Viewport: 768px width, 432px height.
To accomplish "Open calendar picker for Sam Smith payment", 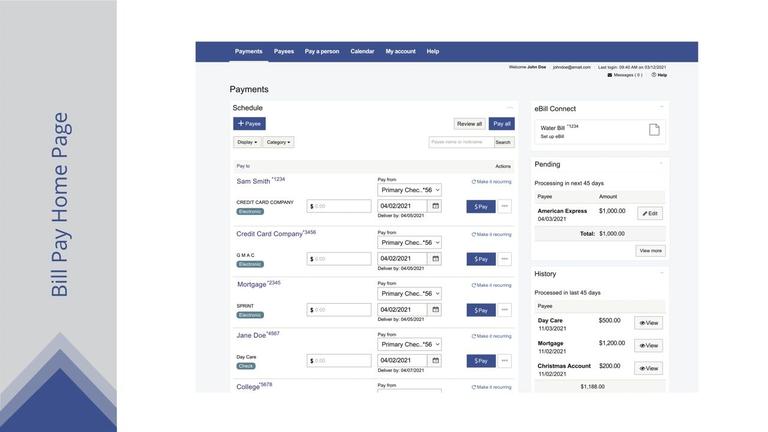I will pyautogui.click(x=435, y=206).
